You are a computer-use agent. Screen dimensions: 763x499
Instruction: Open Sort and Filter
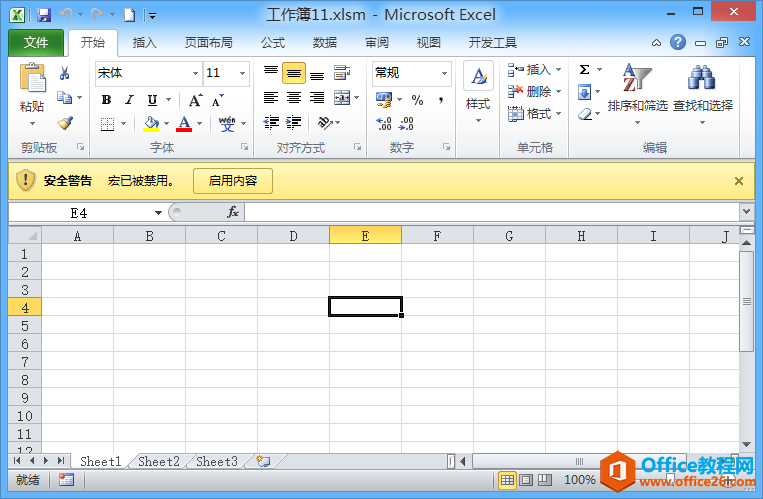[637, 92]
